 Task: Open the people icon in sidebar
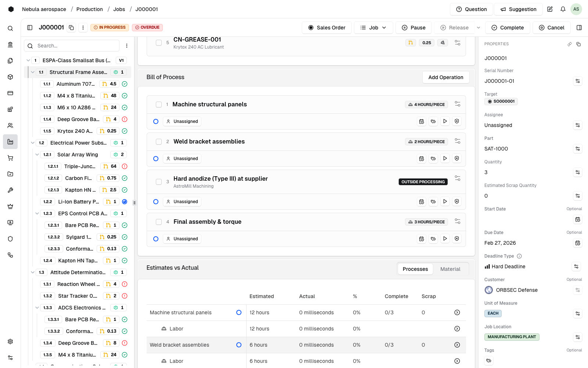(x=10, y=125)
